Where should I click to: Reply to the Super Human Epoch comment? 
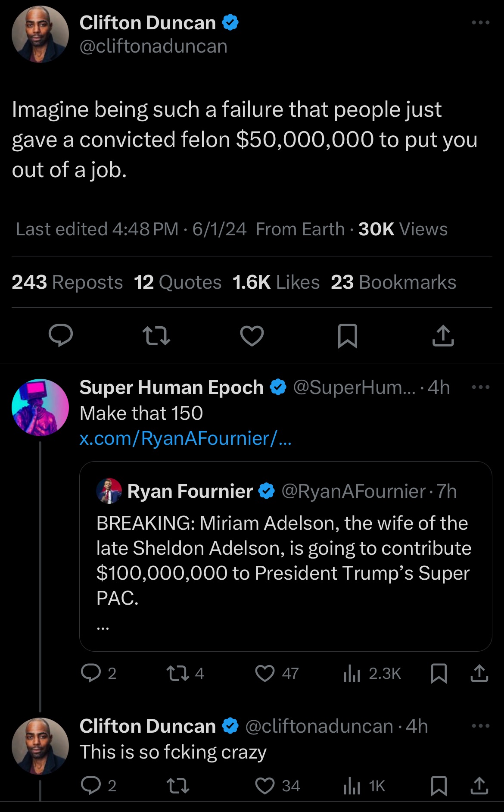[91, 673]
